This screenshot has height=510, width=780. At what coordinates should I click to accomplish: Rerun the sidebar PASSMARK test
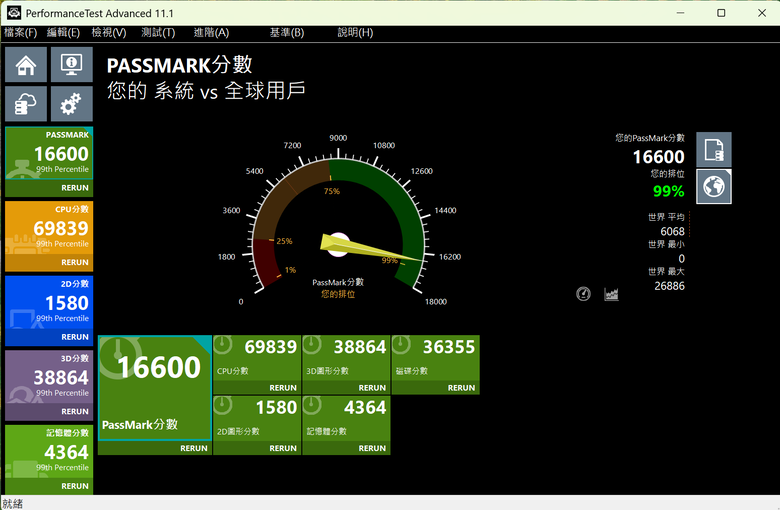point(75,188)
